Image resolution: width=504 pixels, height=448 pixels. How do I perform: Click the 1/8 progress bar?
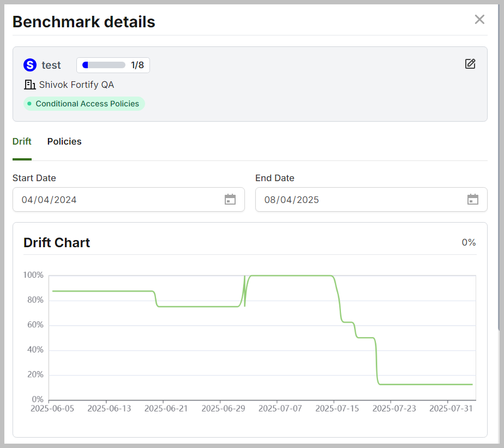coord(104,65)
